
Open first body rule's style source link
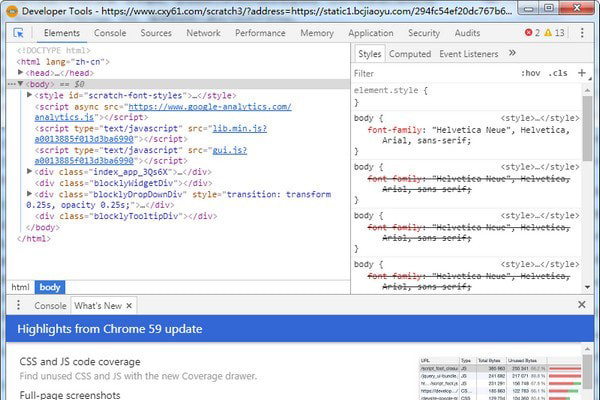pyautogui.click(x=540, y=118)
